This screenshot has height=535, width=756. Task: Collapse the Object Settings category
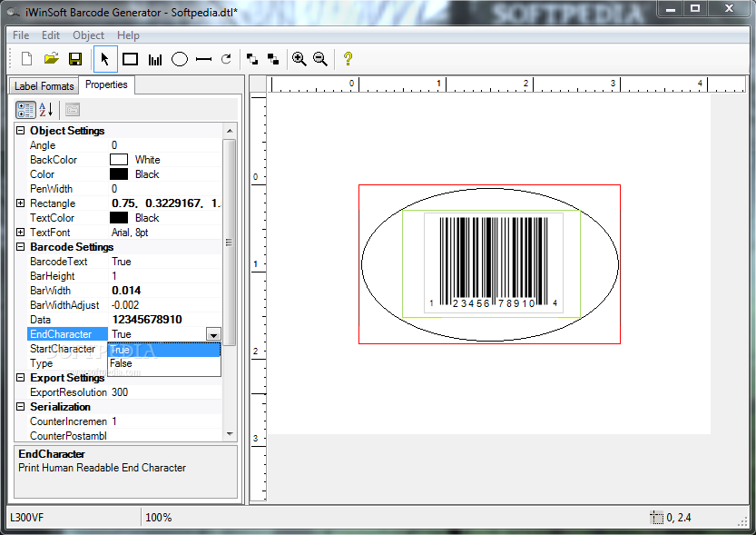click(x=20, y=130)
